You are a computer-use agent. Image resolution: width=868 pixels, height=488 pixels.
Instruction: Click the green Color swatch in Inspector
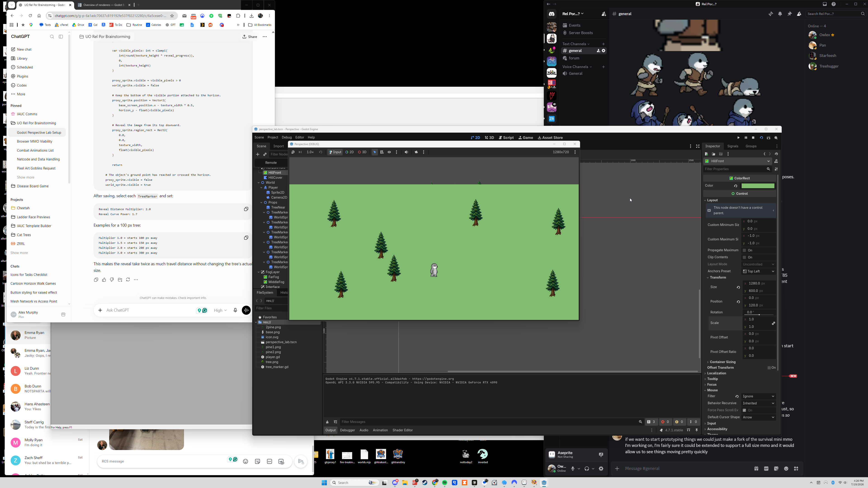tap(758, 186)
